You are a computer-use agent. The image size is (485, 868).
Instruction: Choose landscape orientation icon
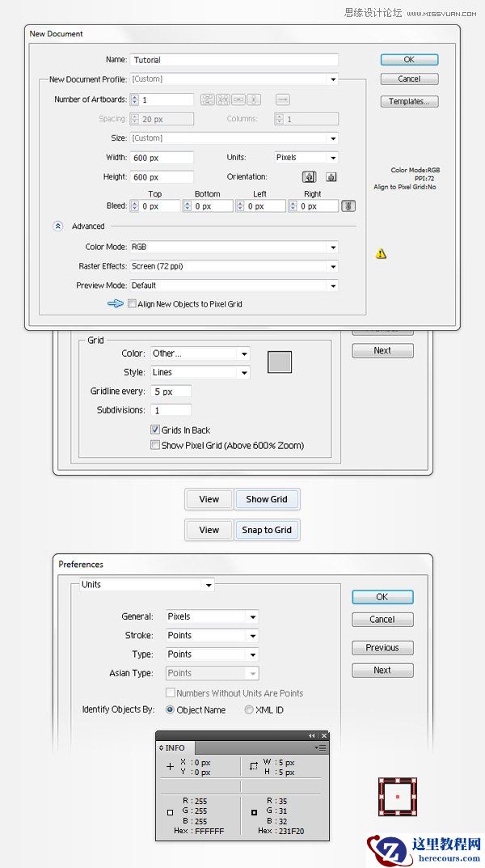tap(331, 177)
